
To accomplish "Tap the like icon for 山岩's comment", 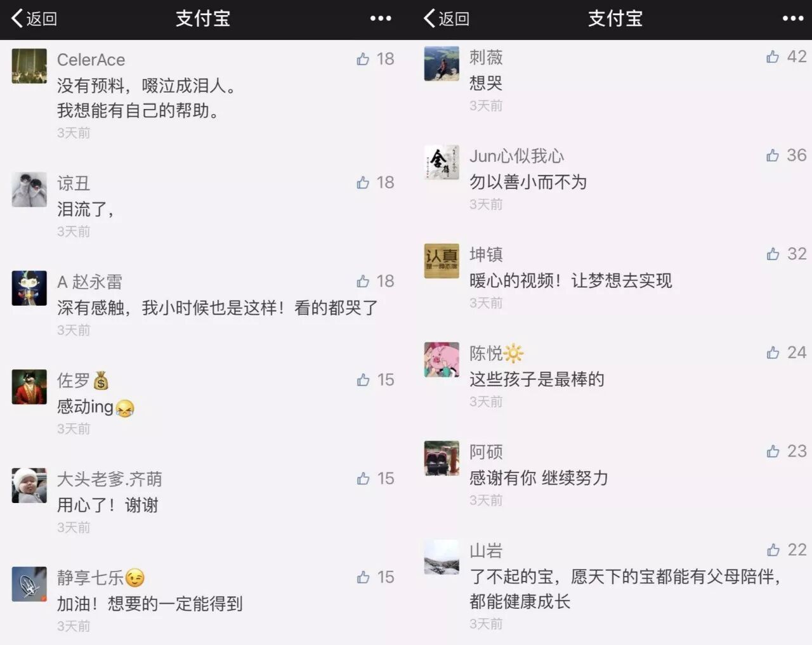I will tap(773, 550).
